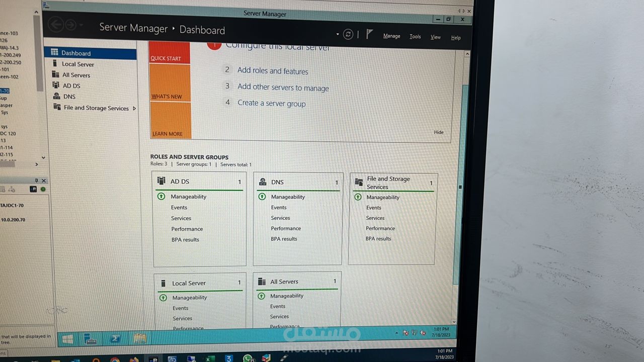This screenshot has width=644, height=362.
Task: Open Performance in the AD DS tile
Action: [x=187, y=229]
